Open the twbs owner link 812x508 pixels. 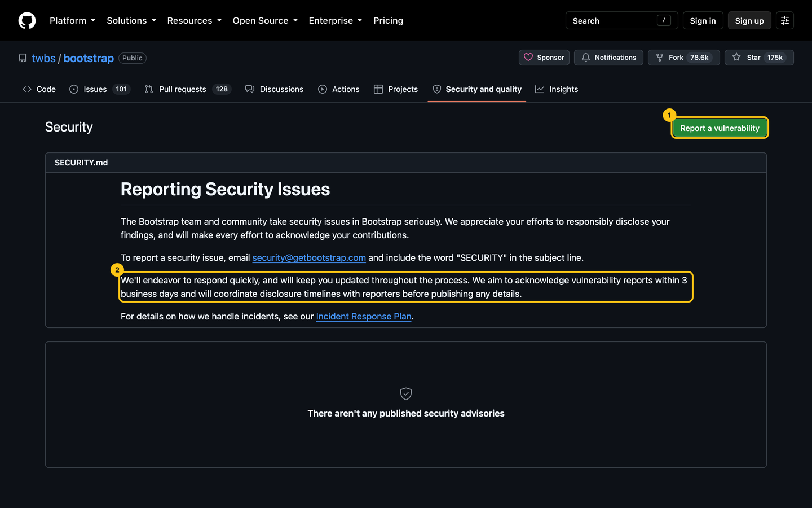point(43,58)
